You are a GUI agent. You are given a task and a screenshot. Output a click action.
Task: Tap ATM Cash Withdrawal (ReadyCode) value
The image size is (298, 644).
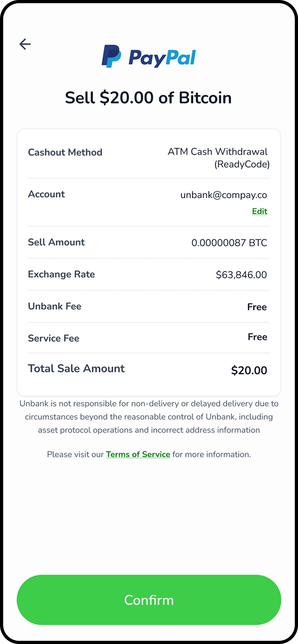click(x=218, y=158)
